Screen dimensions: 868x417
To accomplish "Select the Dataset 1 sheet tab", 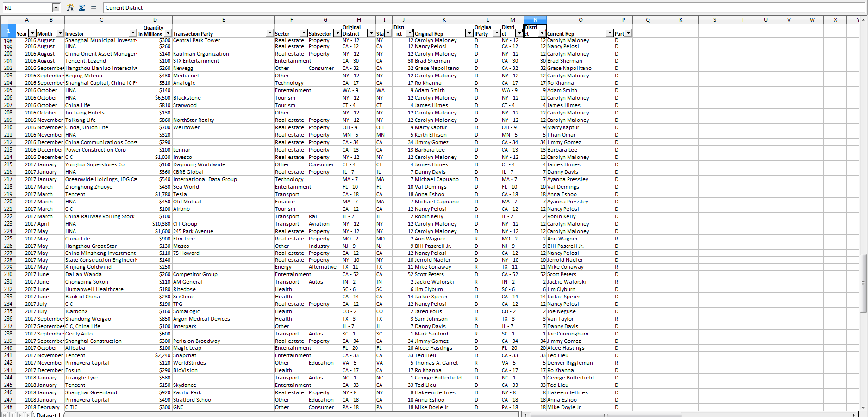I will pyautogui.click(x=49, y=415).
